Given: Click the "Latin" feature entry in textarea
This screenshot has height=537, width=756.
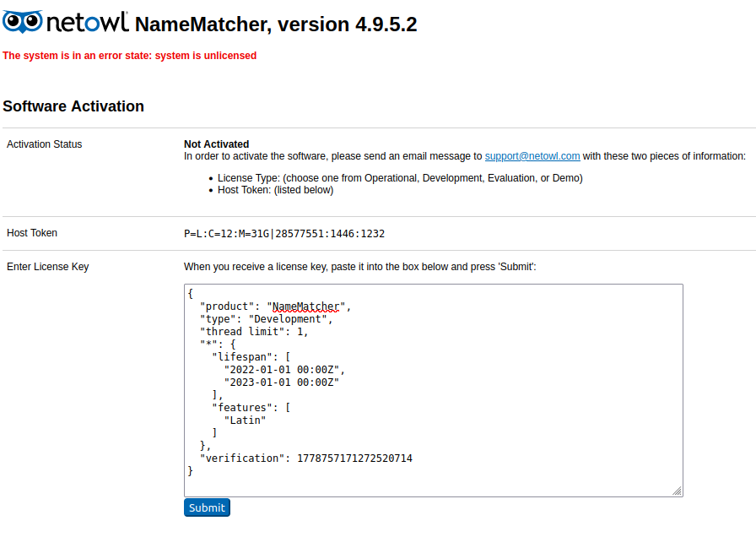Looking at the screenshot, I should pos(245,420).
